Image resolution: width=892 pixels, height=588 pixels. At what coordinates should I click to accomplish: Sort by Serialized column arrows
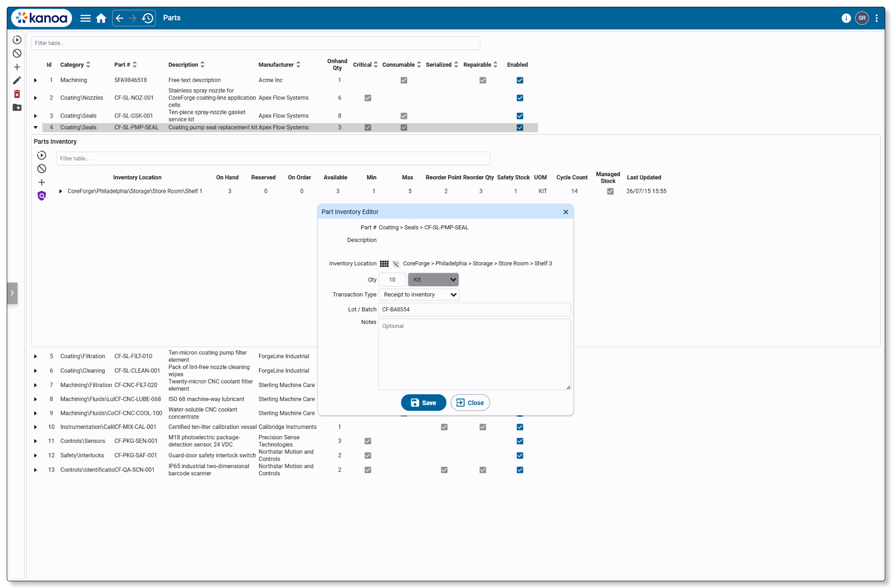pos(456,64)
